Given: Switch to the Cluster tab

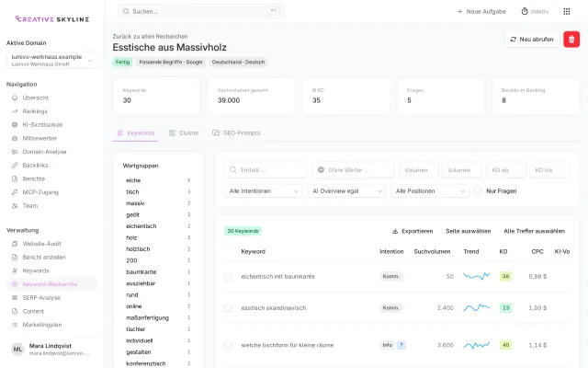Looking at the screenshot, I should 184,132.
